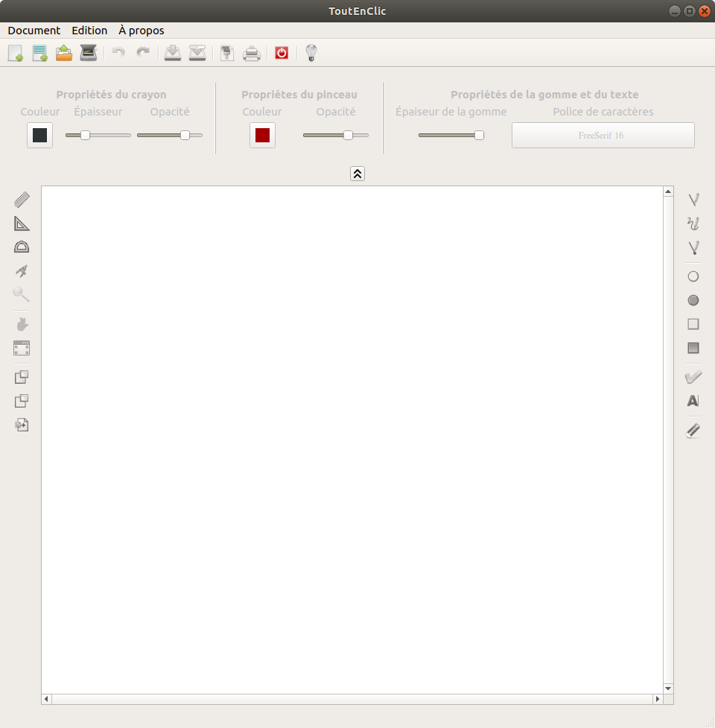Open the Edition menu
The image size is (715, 728).
pos(89,31)
